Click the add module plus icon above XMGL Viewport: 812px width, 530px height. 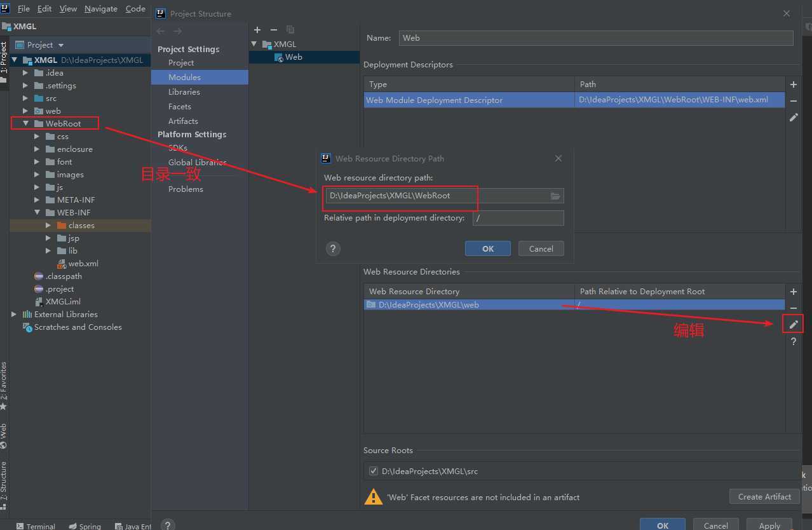coord(257,30)
